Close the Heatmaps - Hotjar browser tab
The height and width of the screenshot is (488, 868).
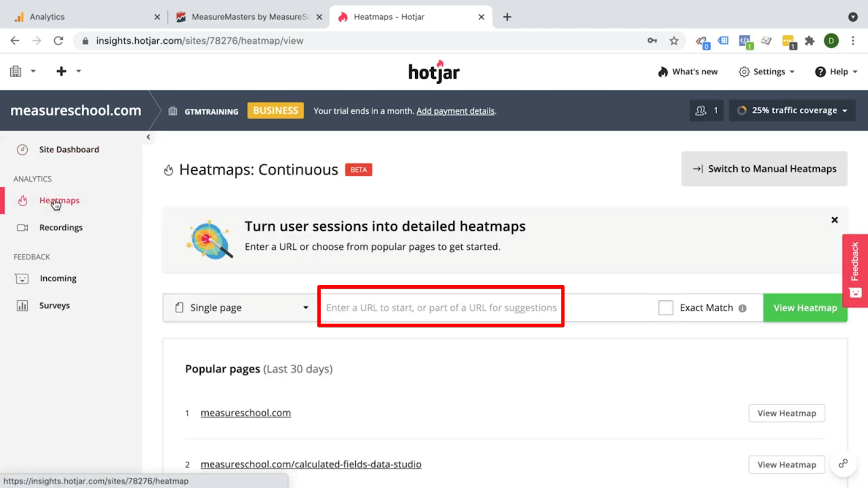click(481, 17)
